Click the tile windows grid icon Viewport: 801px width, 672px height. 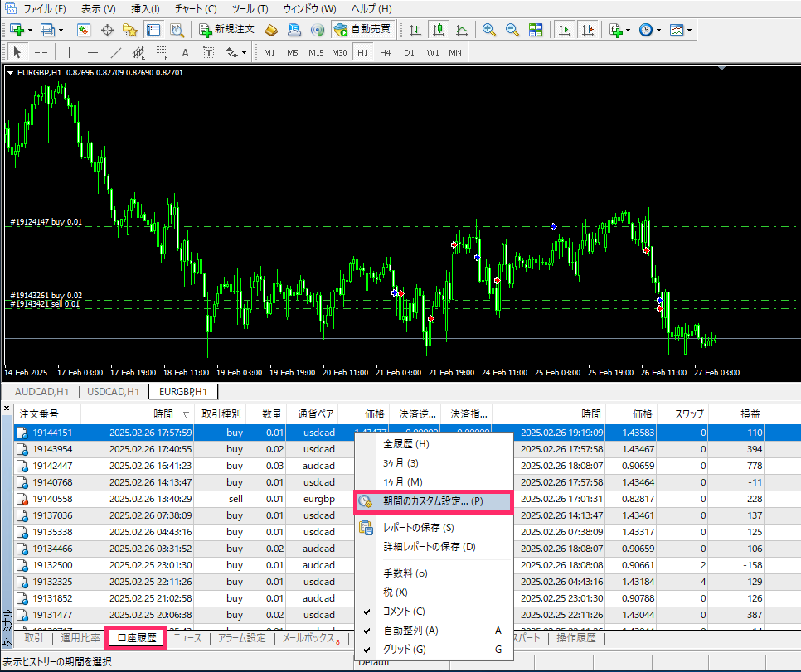click(536, 30)
